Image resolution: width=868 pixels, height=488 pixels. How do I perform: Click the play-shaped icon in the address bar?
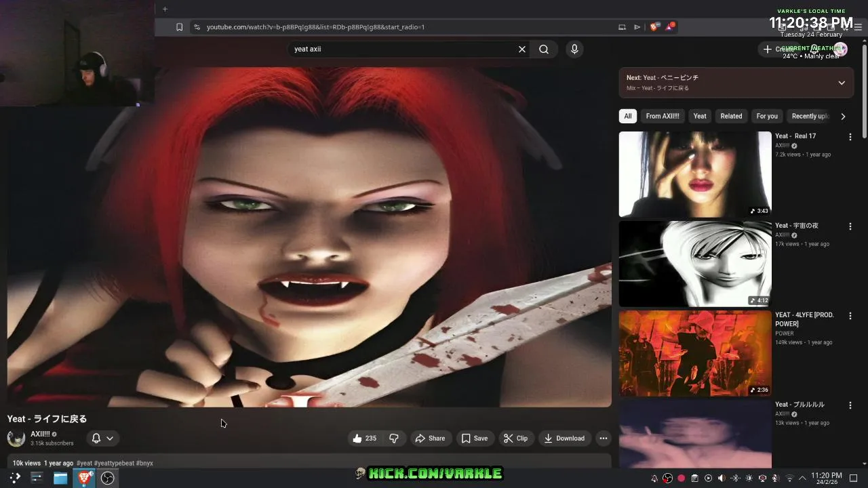click(x=637, y=27)
